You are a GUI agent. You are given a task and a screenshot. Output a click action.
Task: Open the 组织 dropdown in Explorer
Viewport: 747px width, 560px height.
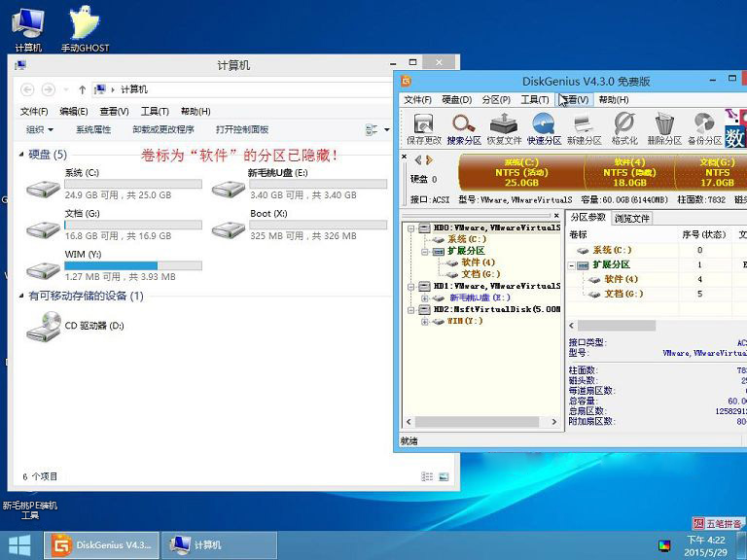39,129
